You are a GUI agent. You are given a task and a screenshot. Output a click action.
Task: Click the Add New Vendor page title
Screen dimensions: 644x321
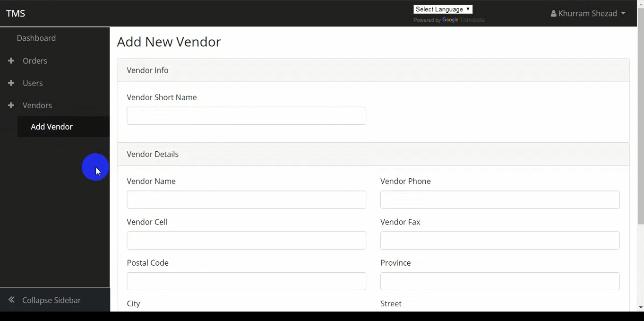click(169, 42)
